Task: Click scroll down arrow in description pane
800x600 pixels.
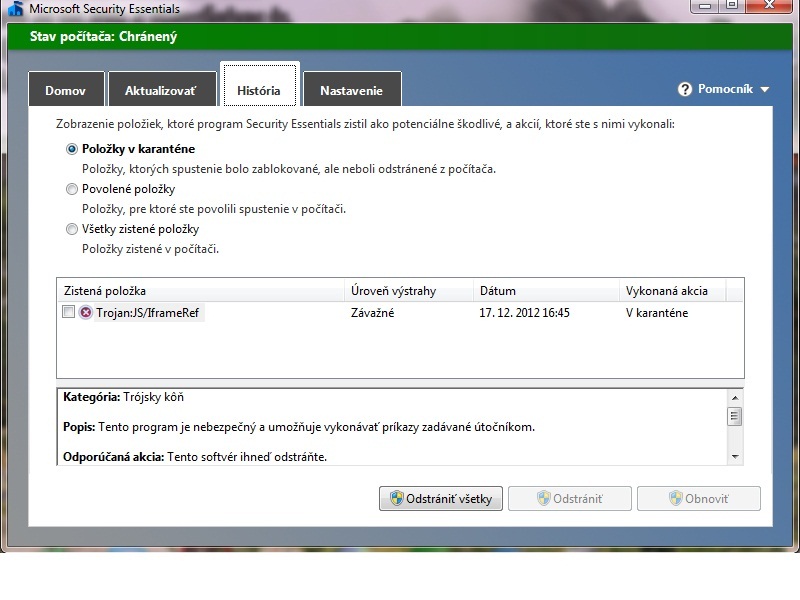Action: point(735,456)
